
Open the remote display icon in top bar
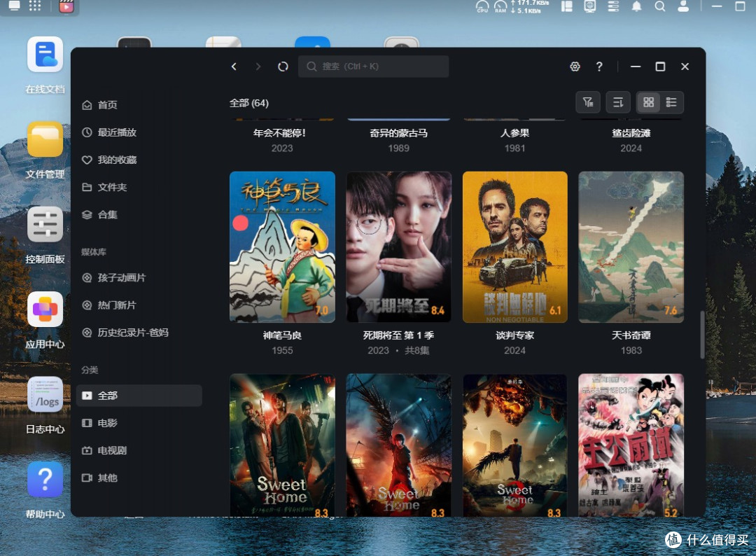point(589,6)
